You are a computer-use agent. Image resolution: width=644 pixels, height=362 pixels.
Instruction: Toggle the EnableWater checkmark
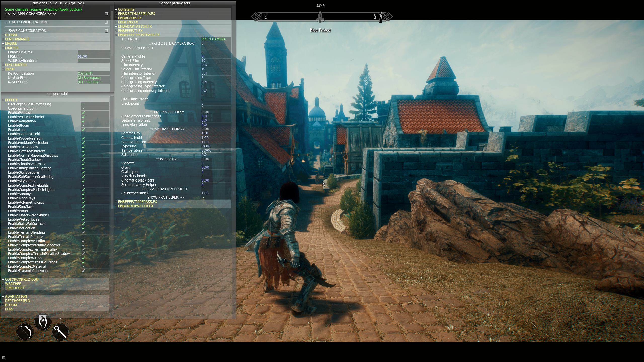[83, 211]
